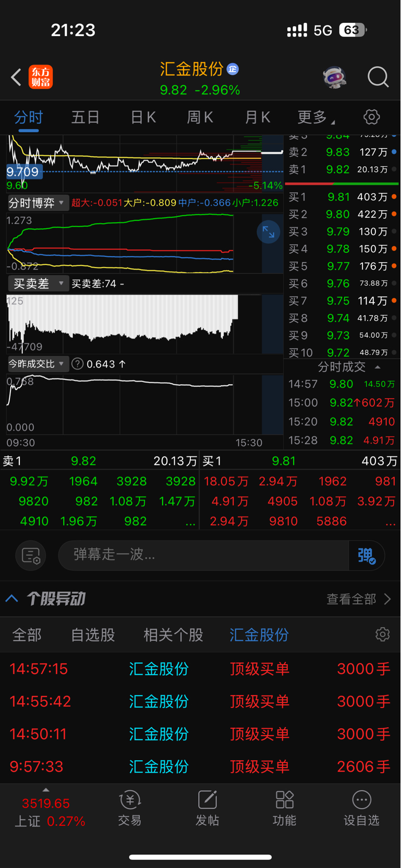Switch to the 日K tab
Viewport: 401px width, 868px height.
pos(143,117)
